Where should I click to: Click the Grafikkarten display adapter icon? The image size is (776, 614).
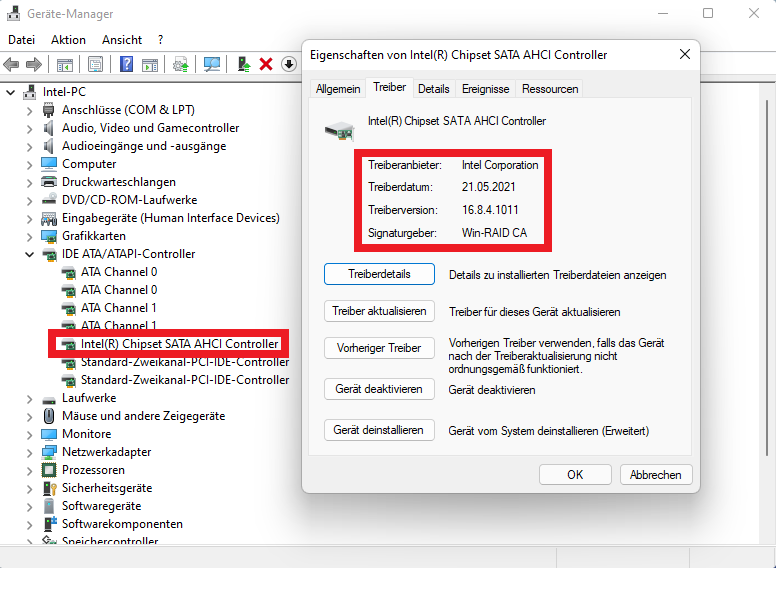pyautogui.click(x=48, y=236)
